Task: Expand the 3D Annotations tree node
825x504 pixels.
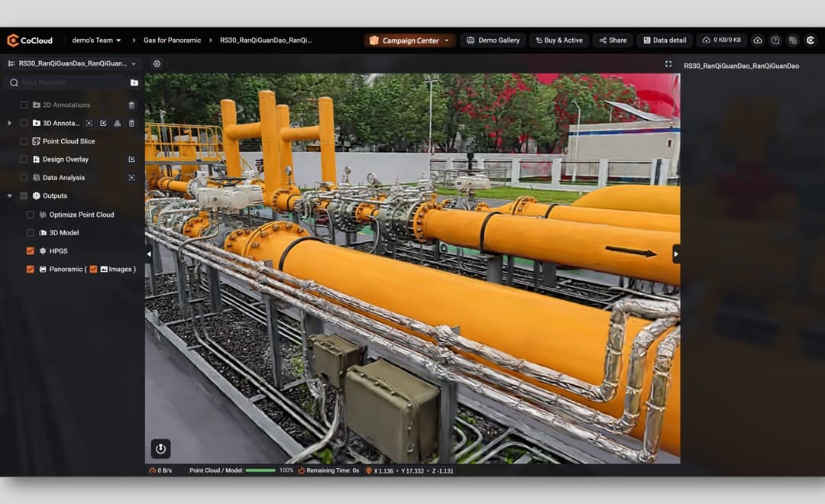Action: coord(9,123)
